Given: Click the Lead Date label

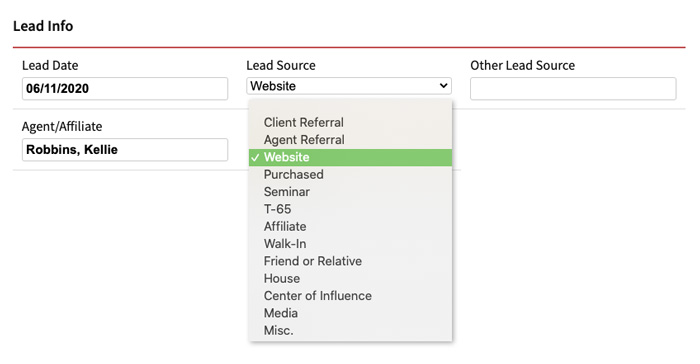Looking at the screenshot, I should pos(50,65).
